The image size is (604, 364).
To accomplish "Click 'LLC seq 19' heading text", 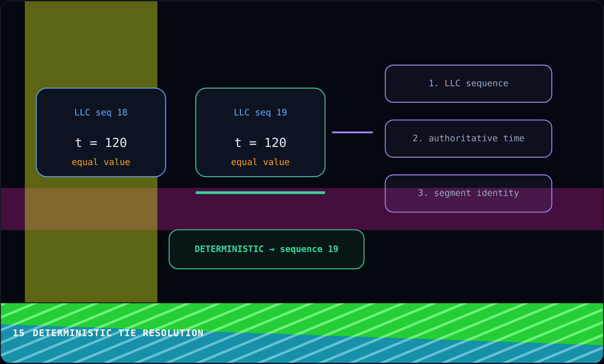I will coord(260,112).
